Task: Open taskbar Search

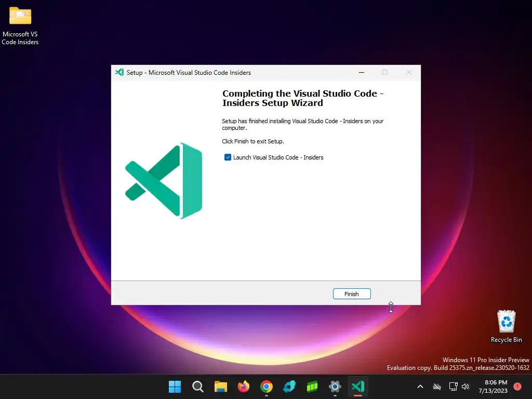Action: point(198,387)
